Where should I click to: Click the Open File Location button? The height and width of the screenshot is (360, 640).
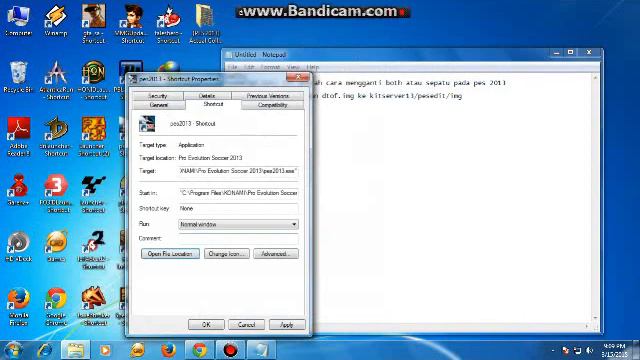[170, 253]
